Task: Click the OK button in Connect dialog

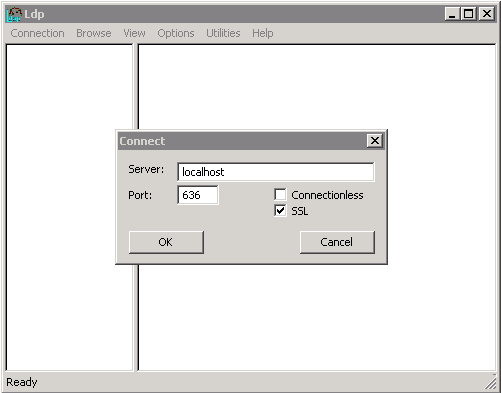Action: point(166,242)
